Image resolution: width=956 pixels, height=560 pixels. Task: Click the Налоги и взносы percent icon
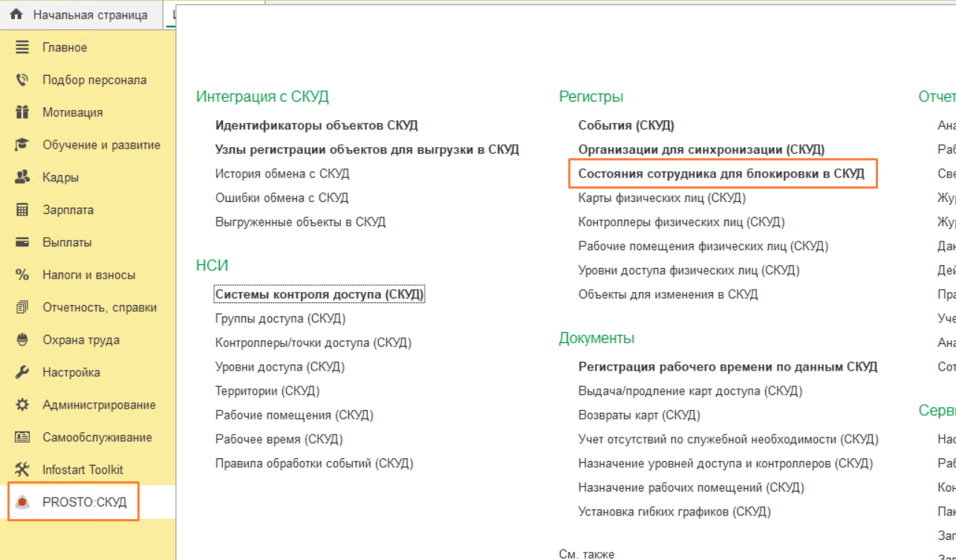(x=22, y=275)
